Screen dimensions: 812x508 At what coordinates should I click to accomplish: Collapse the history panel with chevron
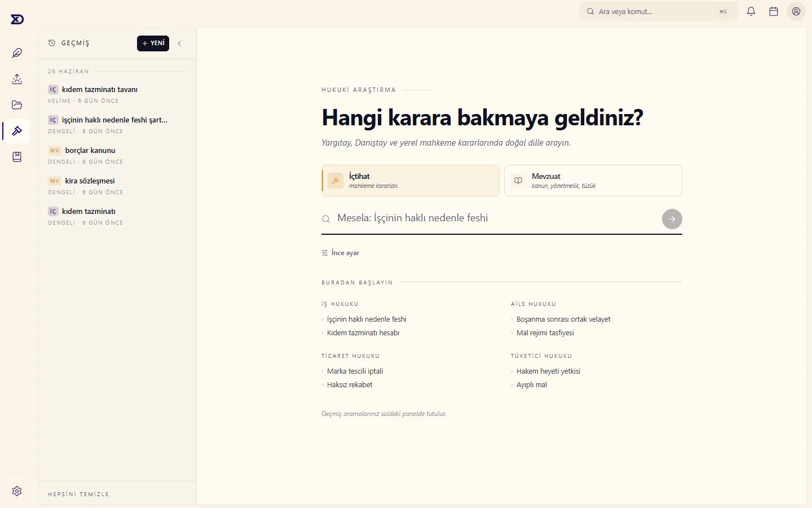[179, 43]
